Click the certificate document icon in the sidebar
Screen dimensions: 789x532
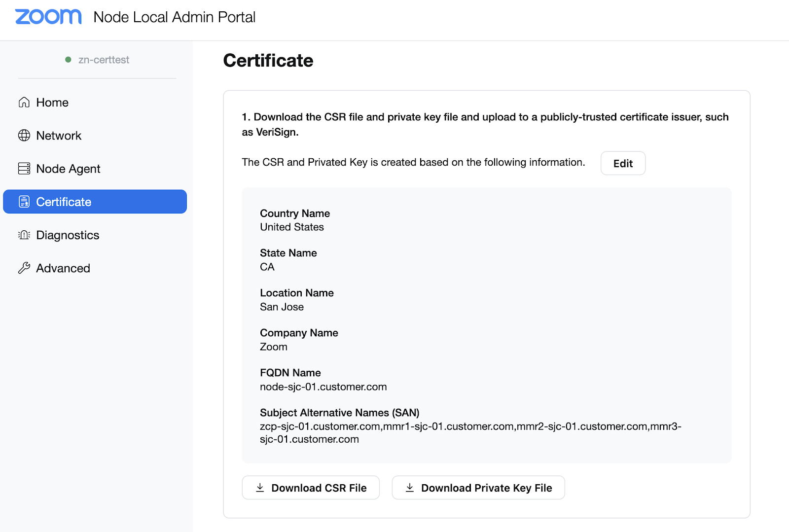(x=24, y=202)
